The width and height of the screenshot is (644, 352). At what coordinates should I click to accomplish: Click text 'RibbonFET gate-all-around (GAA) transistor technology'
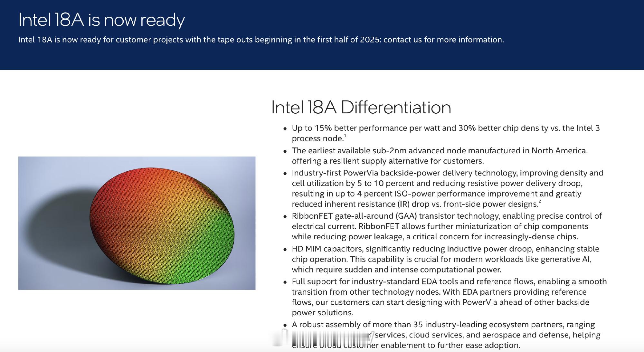(x=396, y=216)
